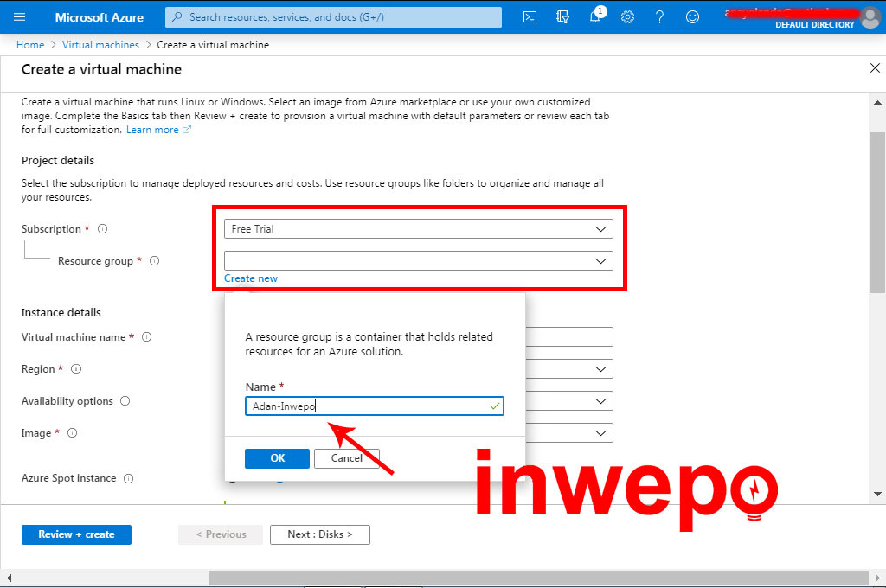Image resolution: width=886 pixels, height=588 pixels.
Task: Open the feedback smiley icon
Action: click(x=692, y=17)
